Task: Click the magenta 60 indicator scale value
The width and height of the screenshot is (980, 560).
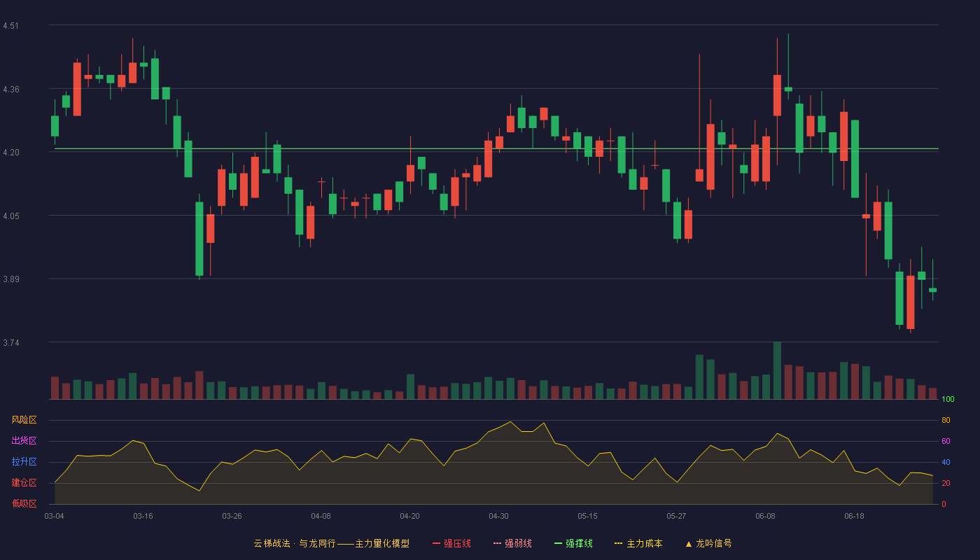Action: [946, 441]
